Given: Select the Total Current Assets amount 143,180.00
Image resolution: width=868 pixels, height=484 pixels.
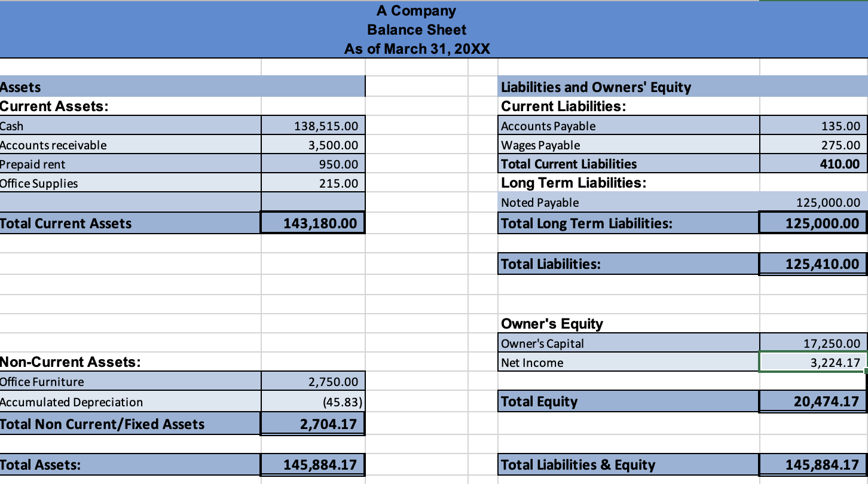Looking at the screenshot, I should click(x=313, y=222).
